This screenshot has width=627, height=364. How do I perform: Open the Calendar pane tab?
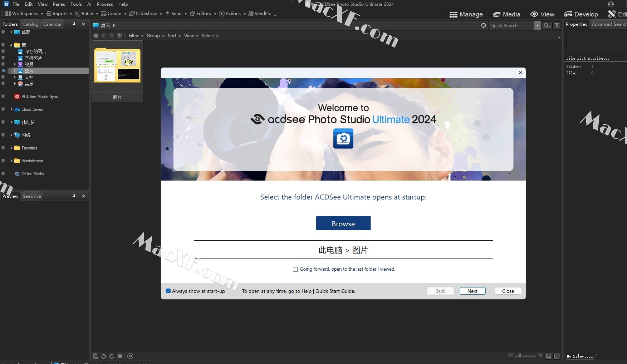pyautogui.click(x=53, y=24)
